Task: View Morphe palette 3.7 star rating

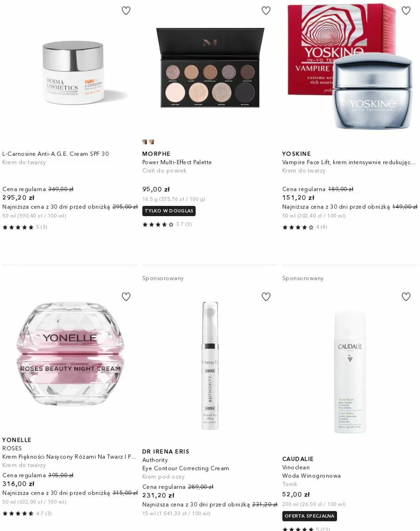Action: [x=167, y=224]
